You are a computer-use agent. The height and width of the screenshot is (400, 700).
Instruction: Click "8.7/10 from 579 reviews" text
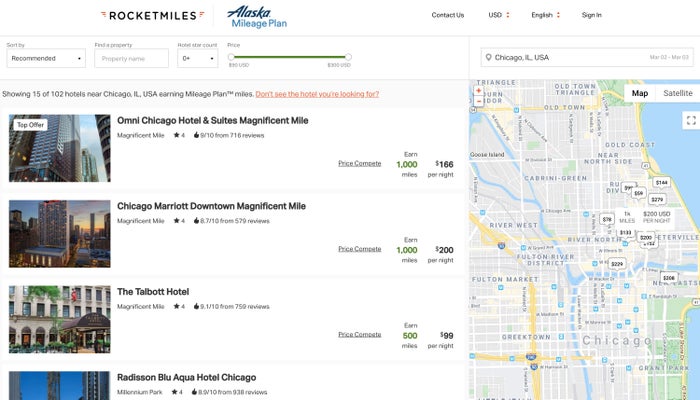235,221
